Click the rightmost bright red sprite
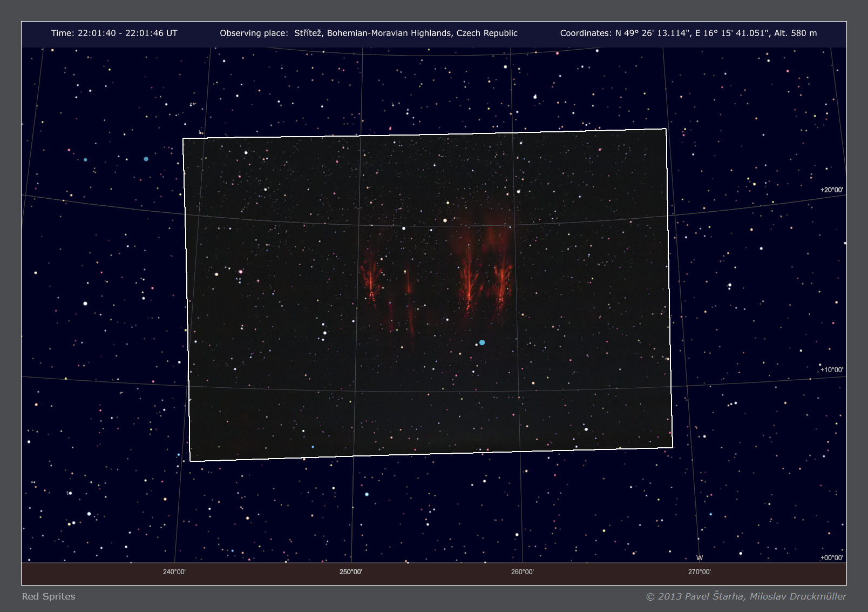This screenshot has width=868, height=612. coord(503,281)
